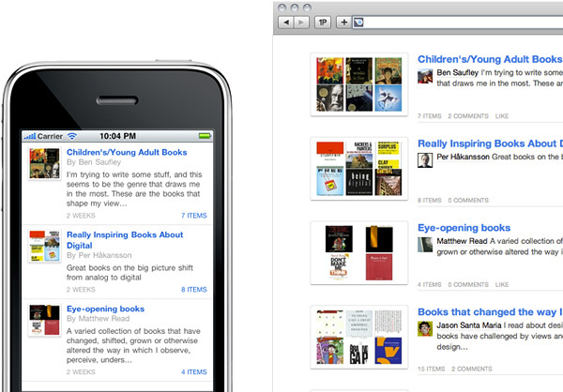The width and height of the screenshot is (563, 392).
Task: Click the plus add bookmark button
Action: [x=344, y=23]
